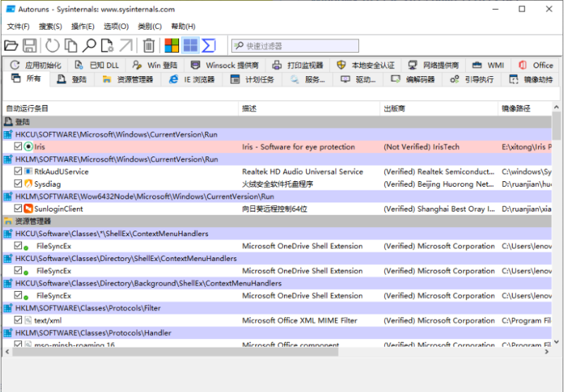Screen dimensions: 564x392
Task: Uncheck FileSyncEx under Directory\Background handlers
Action: point(18,295)
